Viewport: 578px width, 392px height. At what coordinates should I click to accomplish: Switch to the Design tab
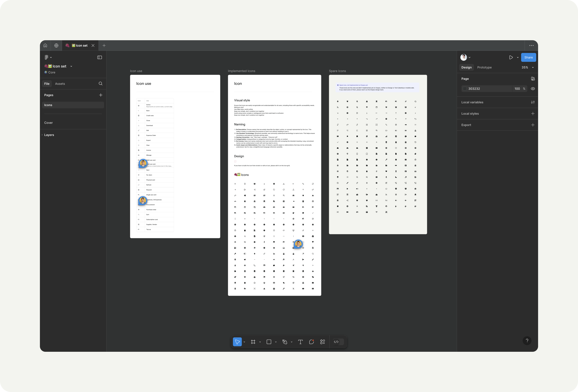click(x=466, y=67)
